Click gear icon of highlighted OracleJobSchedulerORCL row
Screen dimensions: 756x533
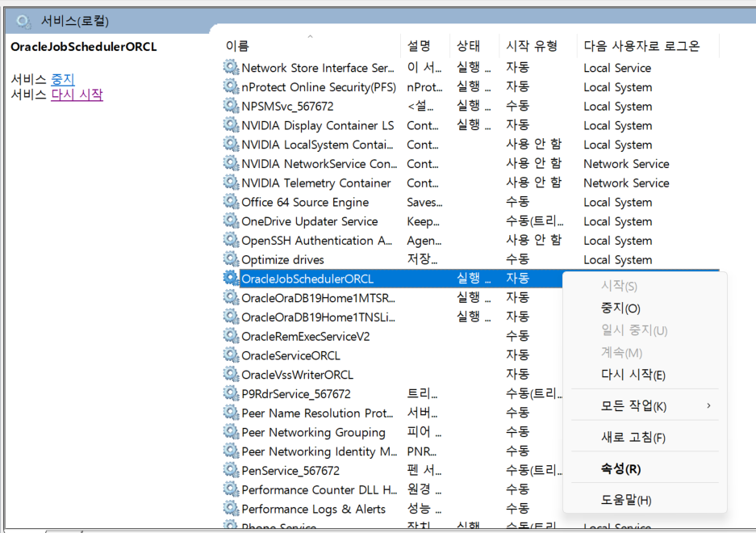231,278
